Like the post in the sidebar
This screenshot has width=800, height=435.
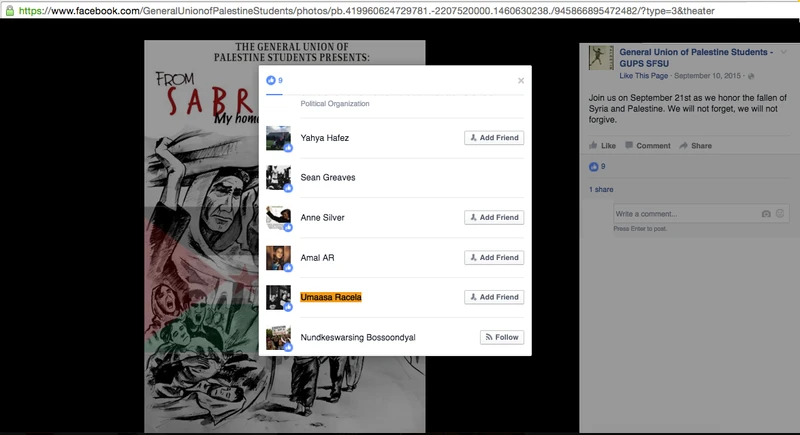pos(601,146)
